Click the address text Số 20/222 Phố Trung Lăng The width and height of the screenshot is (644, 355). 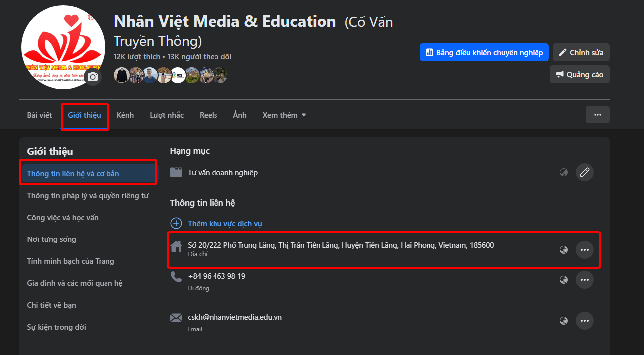point(341,245)
